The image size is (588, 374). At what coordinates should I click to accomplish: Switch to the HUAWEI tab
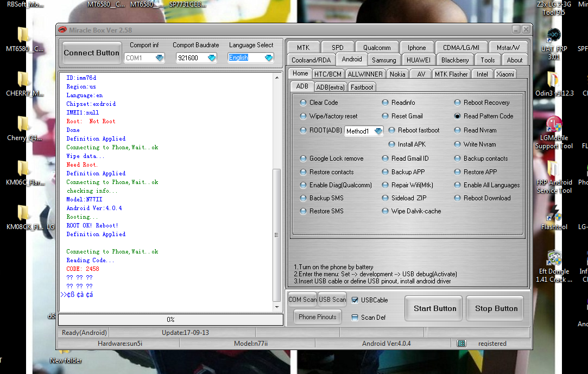419,60
